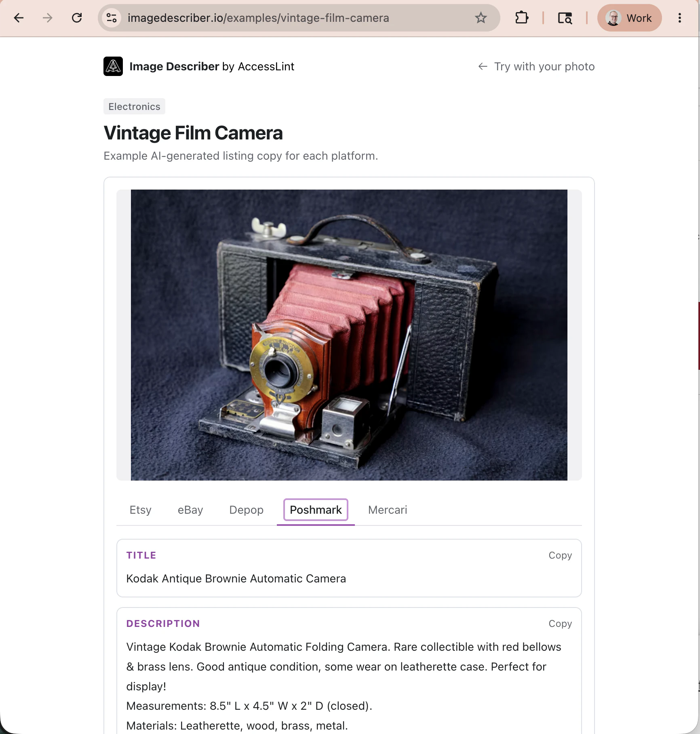Copy the listing description
Viewport: 700px width, 734px height.
pyautogui.click(x=560, y=624)
